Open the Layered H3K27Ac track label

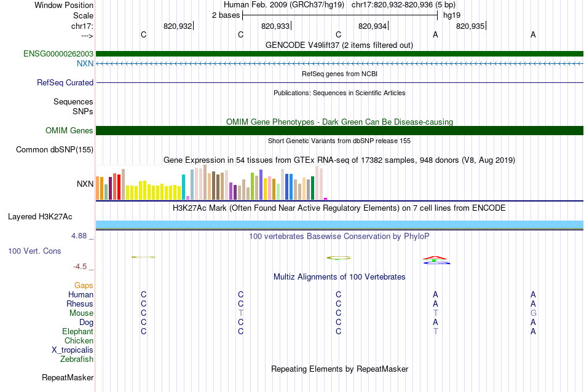40,217
